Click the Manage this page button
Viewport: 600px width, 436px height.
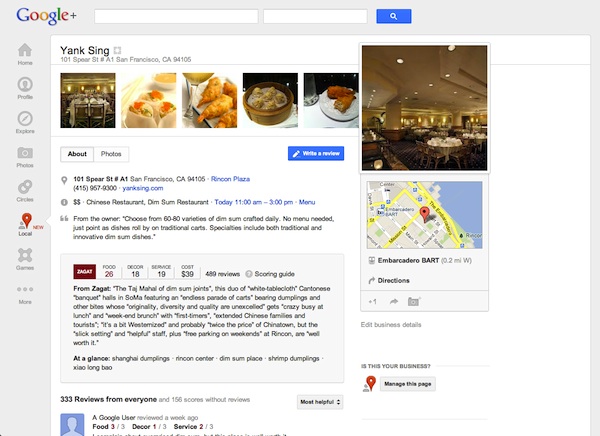pos(407,385)
